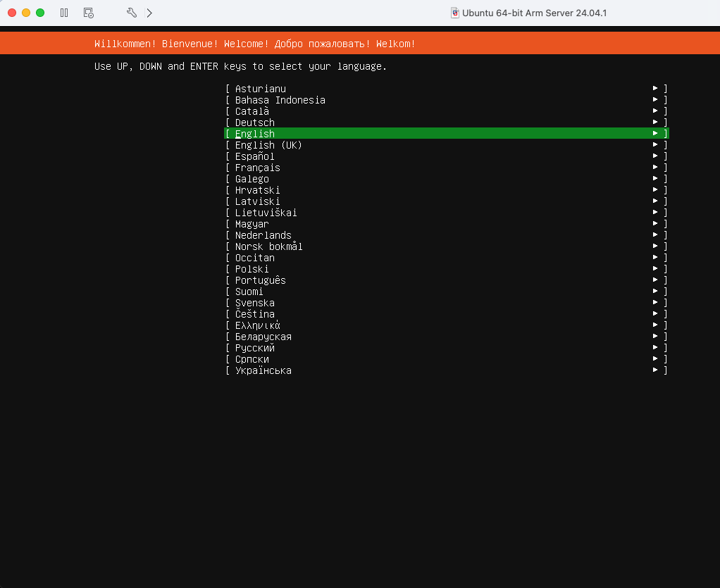Click arrow at end of Русский row
The image size is (720, 588).
click(655, 347)
